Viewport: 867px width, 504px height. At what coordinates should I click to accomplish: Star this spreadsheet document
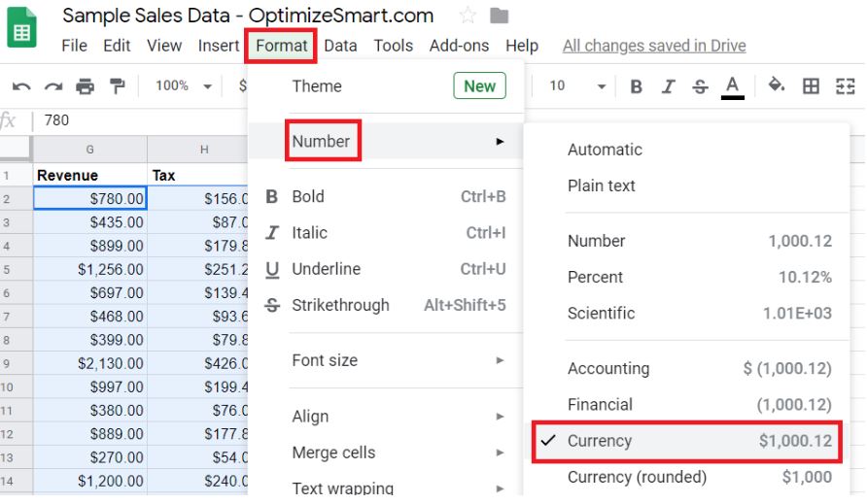pyautogui.click(x=468, y=16)
